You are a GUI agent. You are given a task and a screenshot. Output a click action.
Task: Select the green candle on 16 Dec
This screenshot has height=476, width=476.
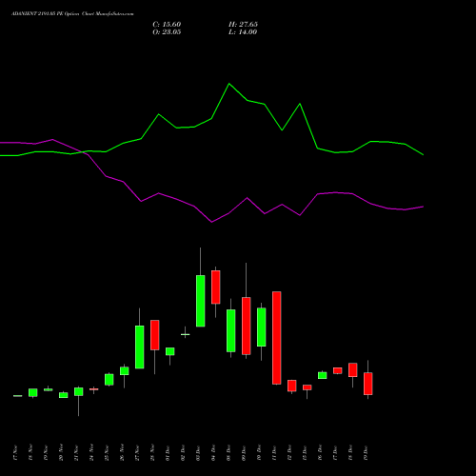pyautogui.click(x=323, y=375)
